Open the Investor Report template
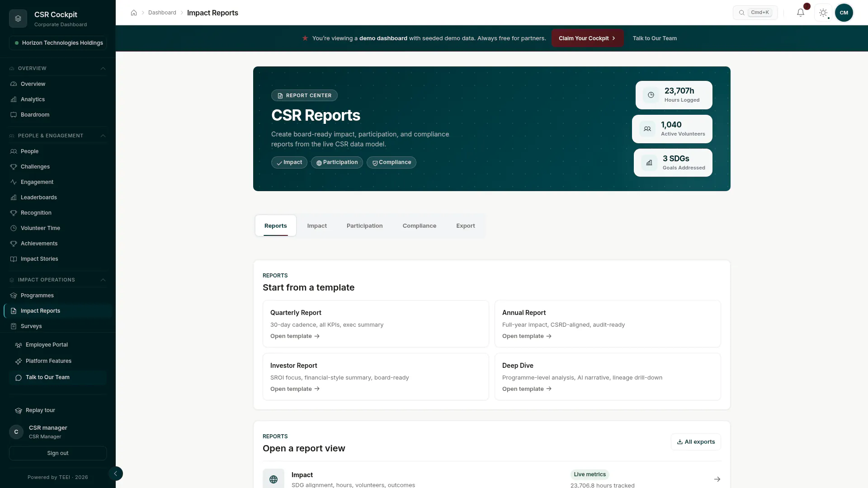This screenshot has width=868, height=488. tap(376, 376)
